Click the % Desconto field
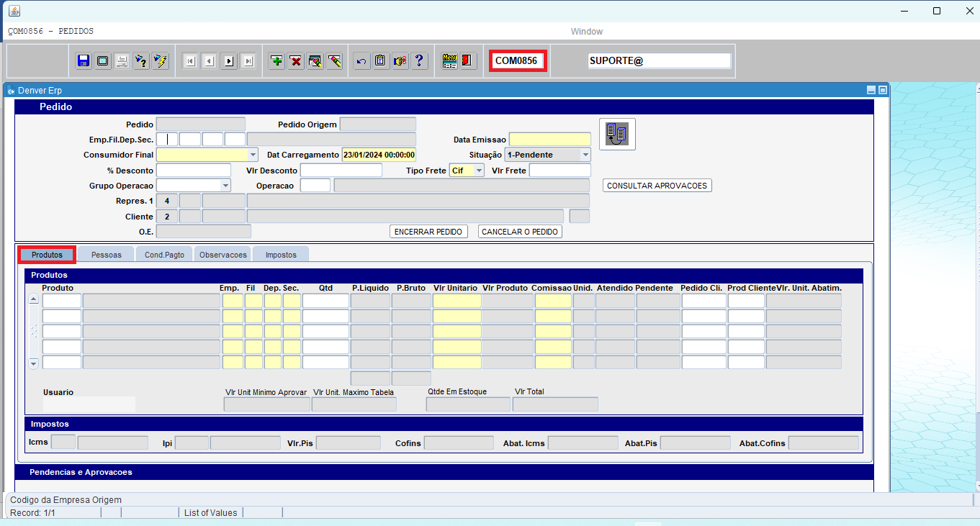The image size is (980, 526). click(x=194, y=171)
